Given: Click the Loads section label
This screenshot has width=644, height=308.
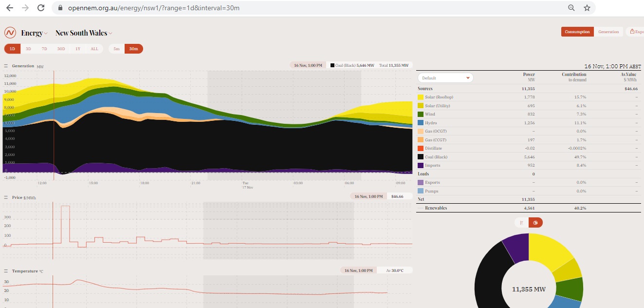Looking at the screenshot, I should [423, 174].
